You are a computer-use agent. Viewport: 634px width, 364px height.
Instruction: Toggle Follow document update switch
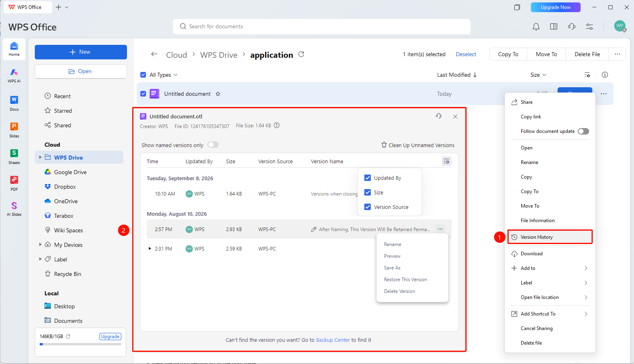tap(583, 131)
